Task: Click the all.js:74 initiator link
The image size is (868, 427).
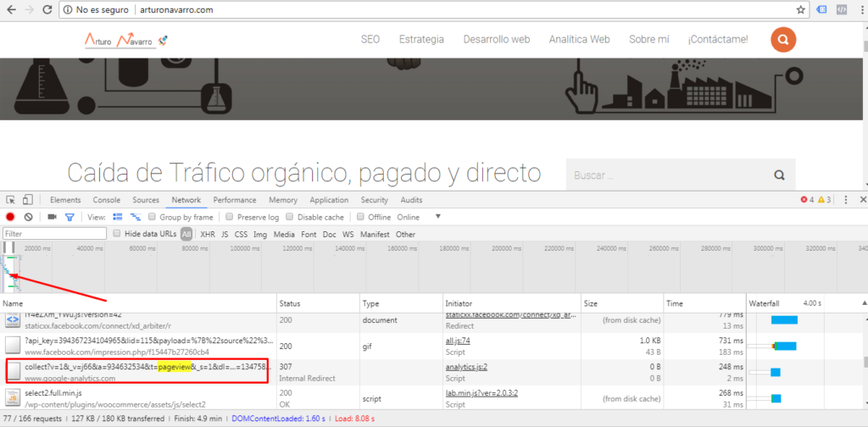Action: (x=458, y=341)
